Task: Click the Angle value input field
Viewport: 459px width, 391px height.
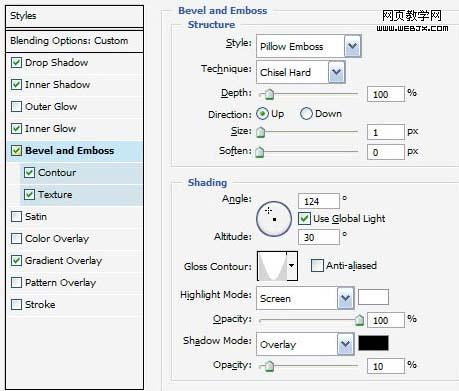Action: pyautogui.click(x=319, y=201)
